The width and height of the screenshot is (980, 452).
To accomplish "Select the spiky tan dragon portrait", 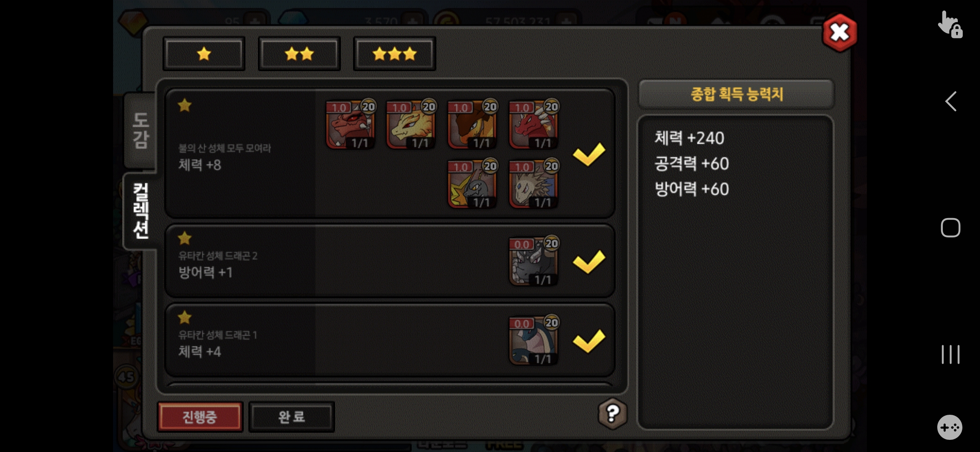I will pos(534,184).
